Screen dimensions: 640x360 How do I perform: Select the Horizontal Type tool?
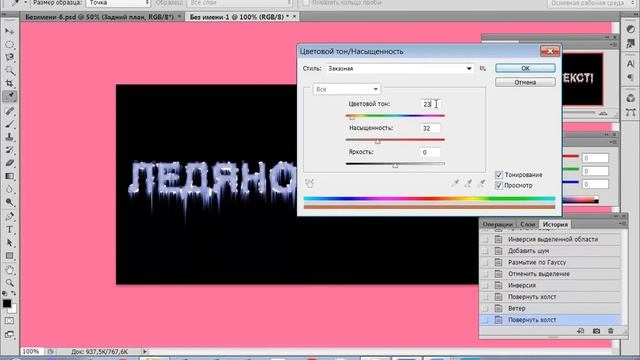(x=10, y=229)
